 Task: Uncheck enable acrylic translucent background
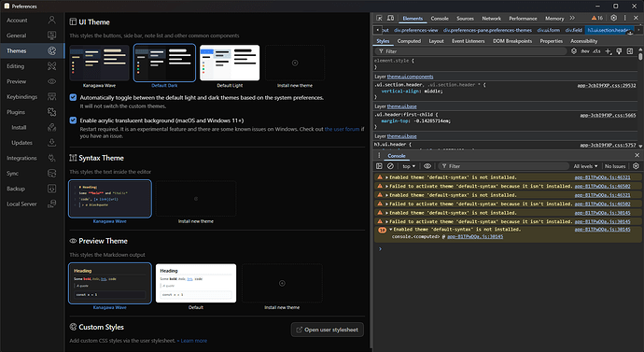pos(73,120)
